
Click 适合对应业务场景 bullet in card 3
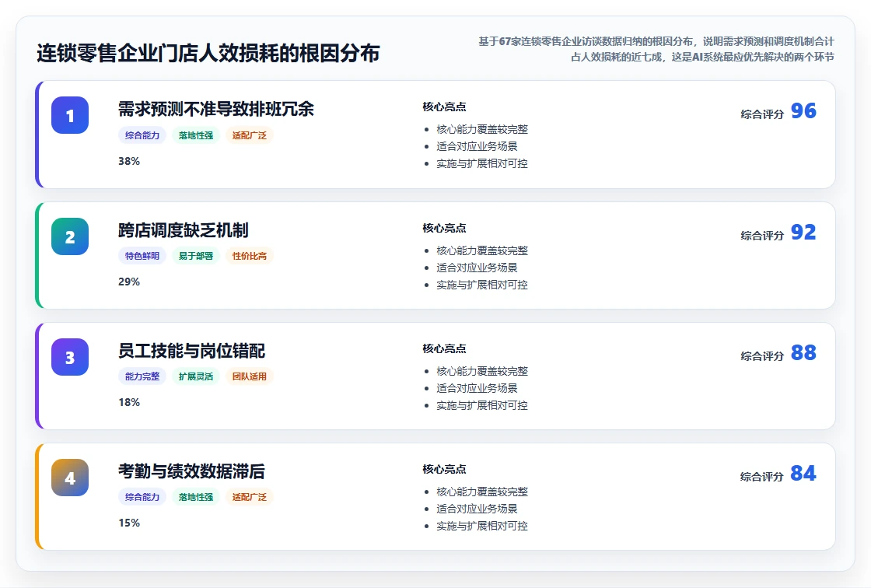pos(477,388)
